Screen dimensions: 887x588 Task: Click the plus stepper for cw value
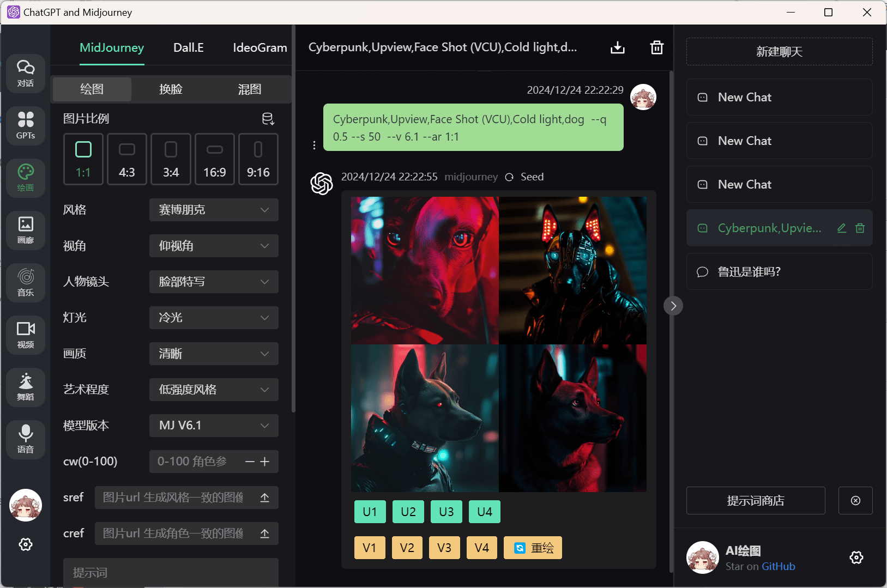pos(265,462)
